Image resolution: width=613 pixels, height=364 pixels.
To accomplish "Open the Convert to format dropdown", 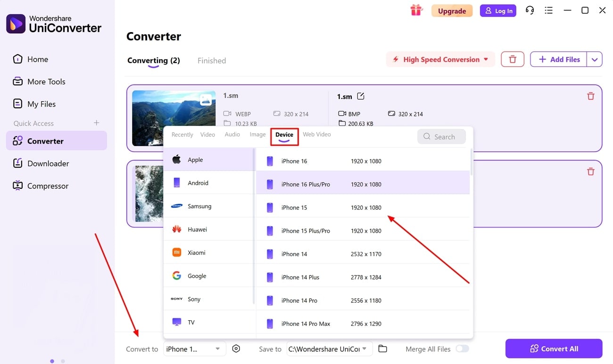I will pyautogui.click(x=195, y=349).
